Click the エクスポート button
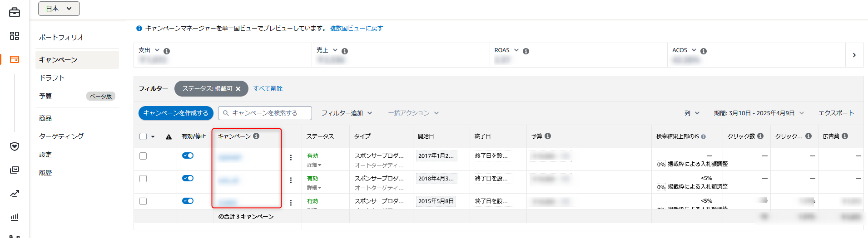868x238 pixels. click(836, 113)
